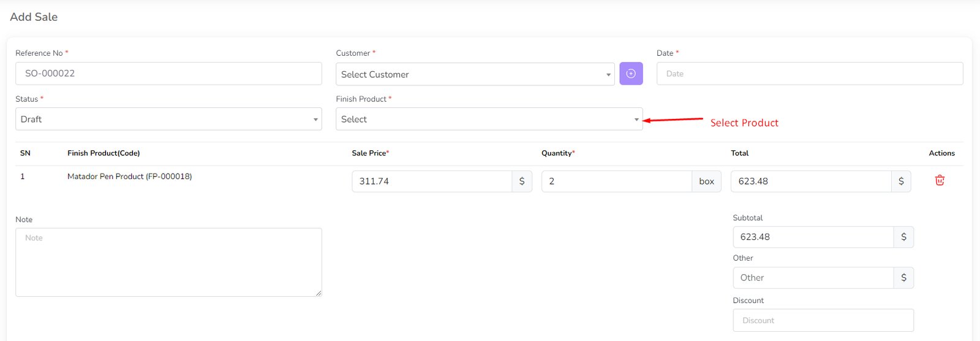Screen dimensions: 980x341
Task: Open the Finish Product select dropdown
Action: click(x=489, y=119)
